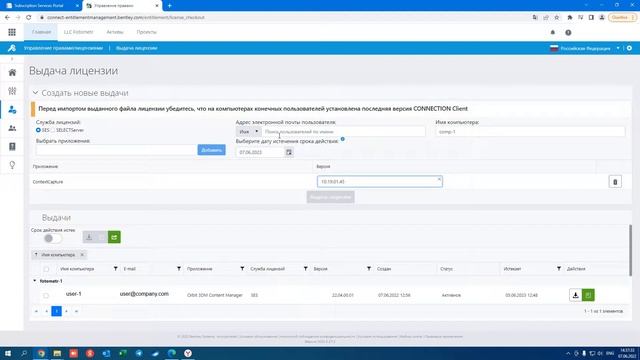Filter the Приложение column
Image resolution: width=640 pixels, height=360 pixels.
pyautogui.click(x=242, y=269)
